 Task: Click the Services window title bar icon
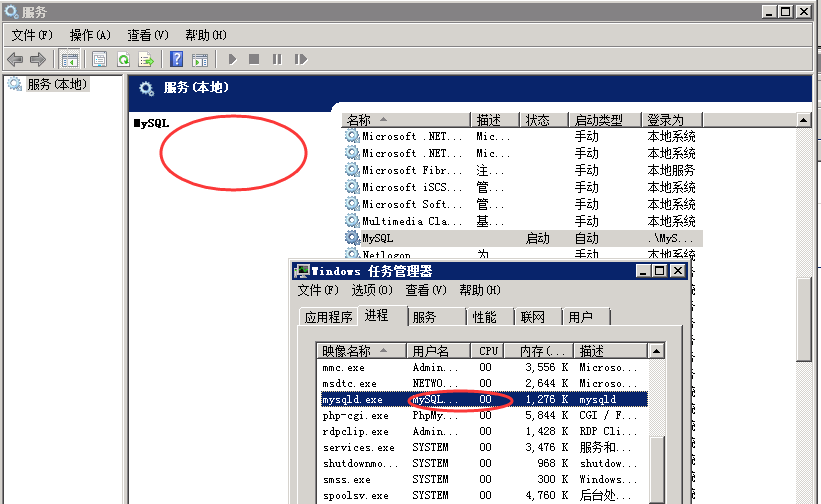[11, 10]
